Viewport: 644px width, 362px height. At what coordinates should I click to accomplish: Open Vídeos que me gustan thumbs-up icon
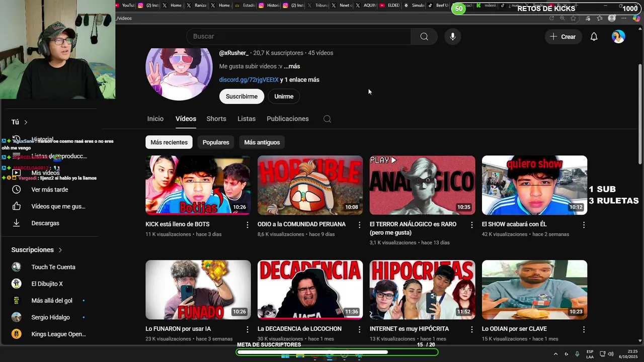coord(17,206)
